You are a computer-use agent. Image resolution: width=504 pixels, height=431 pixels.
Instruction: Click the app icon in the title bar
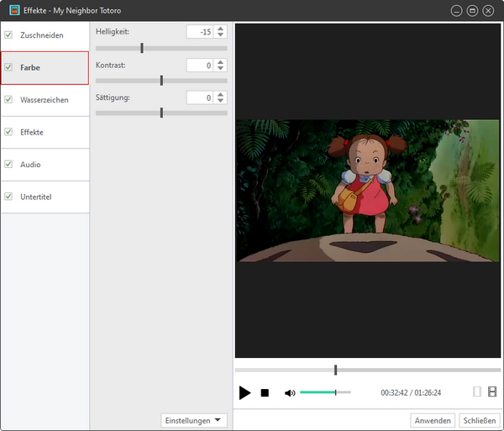click(x=14, y=10)
